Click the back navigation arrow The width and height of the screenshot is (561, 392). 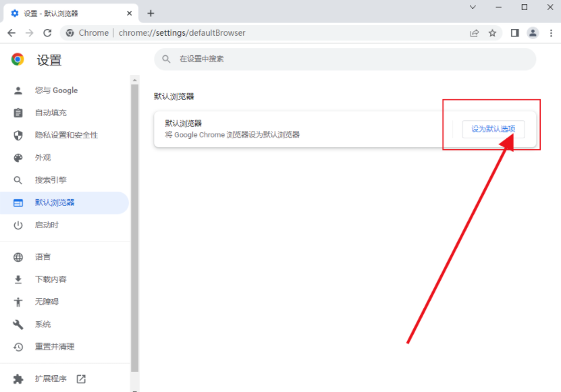(x=11, y=33)
